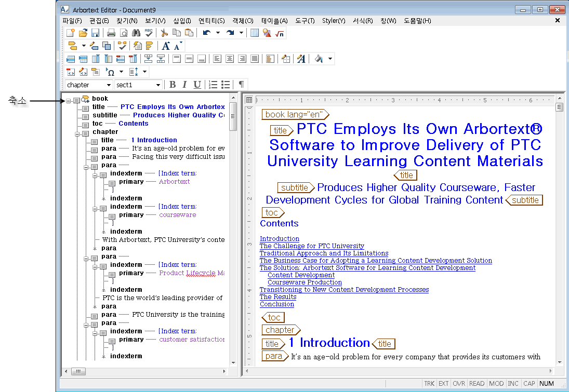Open the paint bucket color dropdown arrow

pyautogui.click(x=330, y=58)
